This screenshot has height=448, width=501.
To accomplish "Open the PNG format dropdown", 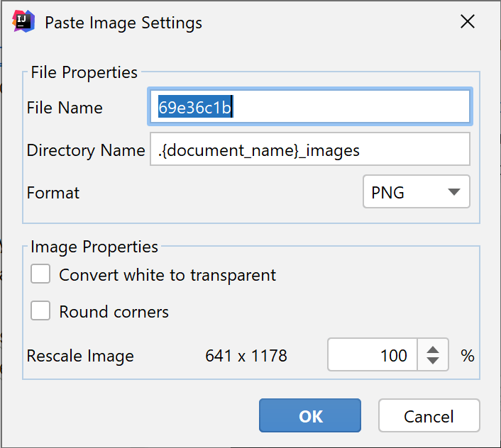I will click(417, 192).
